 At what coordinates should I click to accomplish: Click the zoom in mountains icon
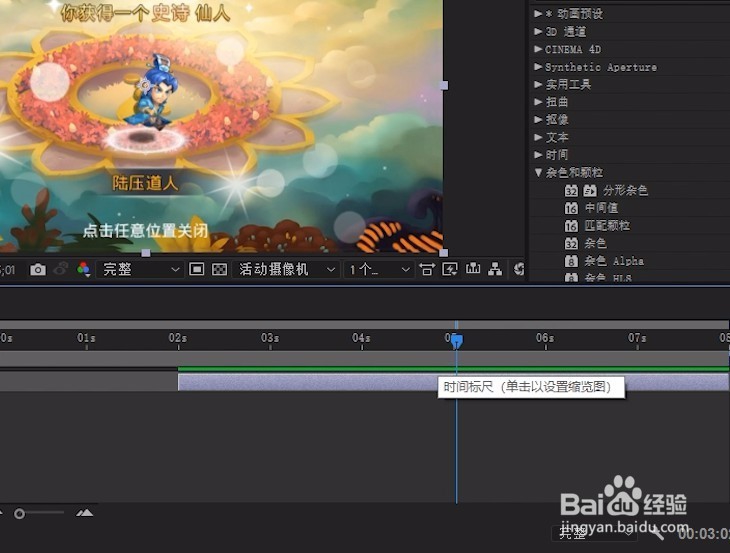(x=84, y=513)
